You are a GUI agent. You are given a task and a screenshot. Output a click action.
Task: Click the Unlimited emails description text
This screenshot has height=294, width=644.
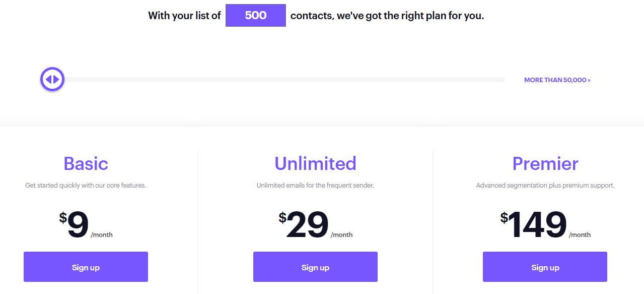[315, 186]
